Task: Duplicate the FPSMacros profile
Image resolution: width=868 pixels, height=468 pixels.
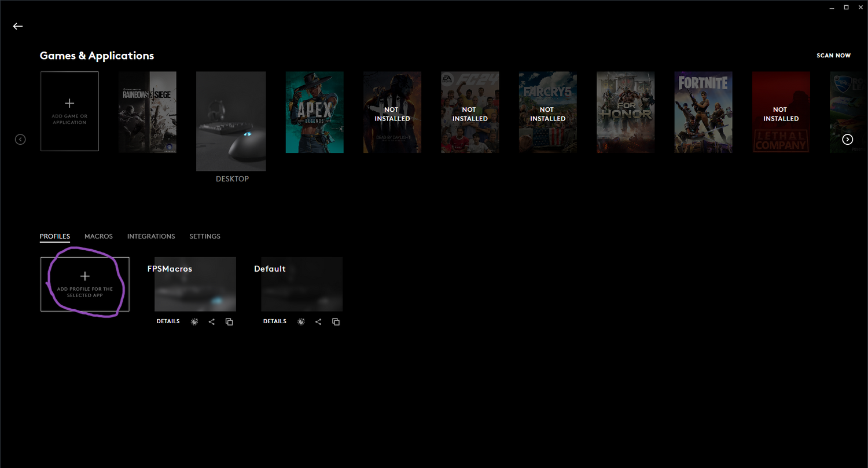Action: 229,321
